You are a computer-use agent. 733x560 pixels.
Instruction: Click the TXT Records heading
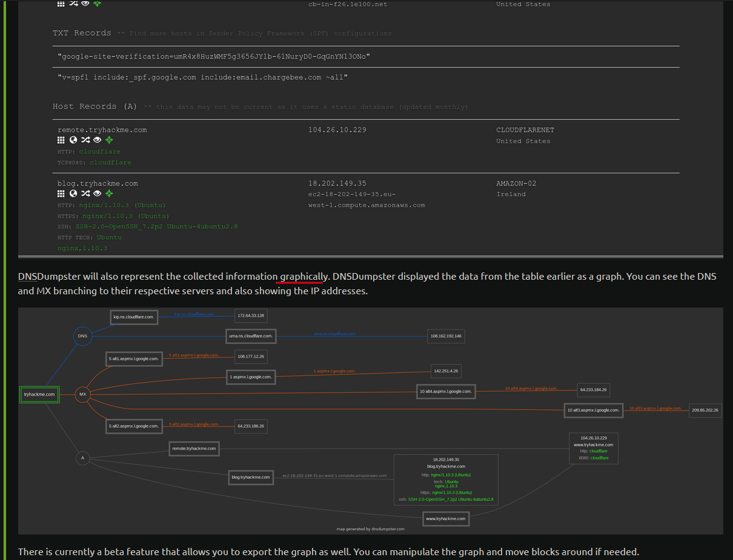(x=82, y=33)
